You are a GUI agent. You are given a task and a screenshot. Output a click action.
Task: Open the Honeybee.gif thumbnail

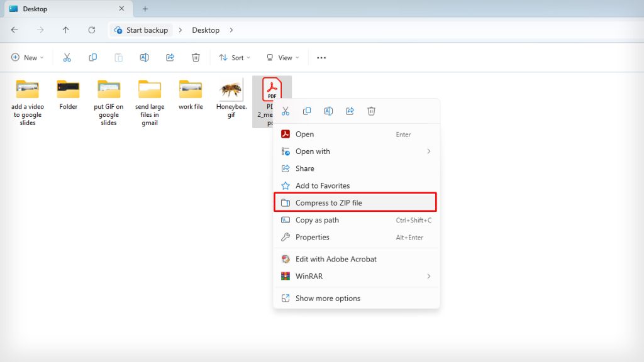coord(231,89)
